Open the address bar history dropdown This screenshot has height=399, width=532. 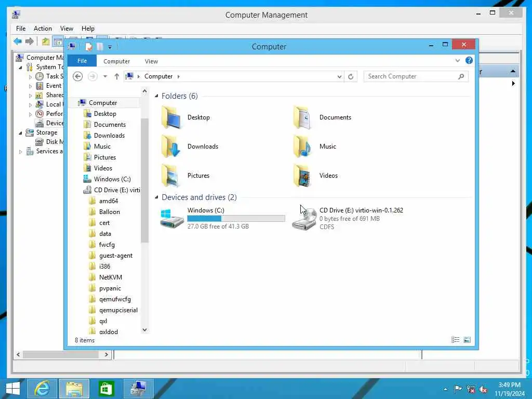(x=339, y=77)
